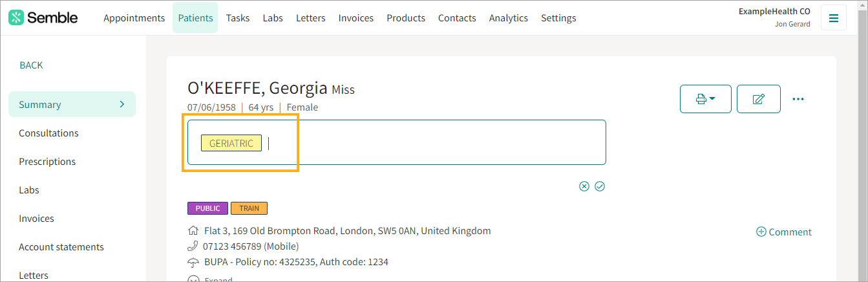Click the plus icon next to Comment
The height and width of the screenshot is (282, 868).
coord(761,232)
